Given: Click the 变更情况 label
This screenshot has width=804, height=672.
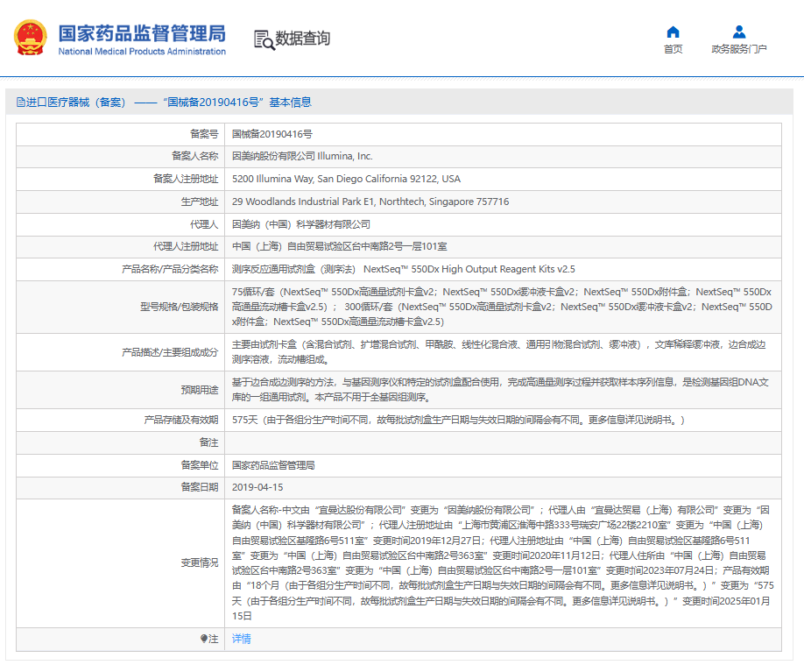Looking at the screenshot, I should [x=200, y=562].
